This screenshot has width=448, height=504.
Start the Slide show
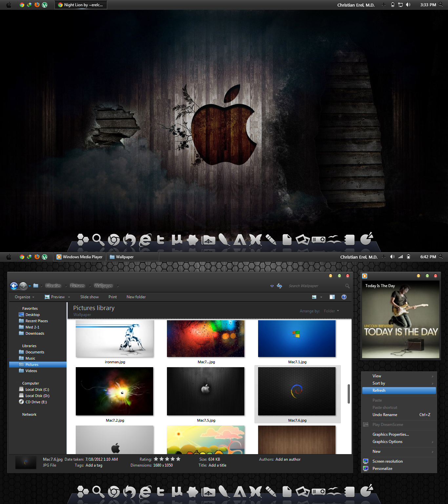tap(90, 297)
